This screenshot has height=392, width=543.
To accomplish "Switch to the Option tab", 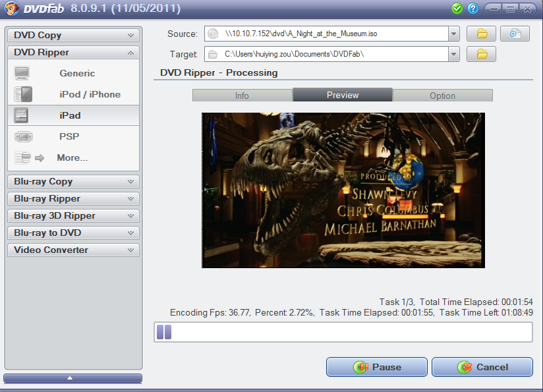I will tap(442, 96).
